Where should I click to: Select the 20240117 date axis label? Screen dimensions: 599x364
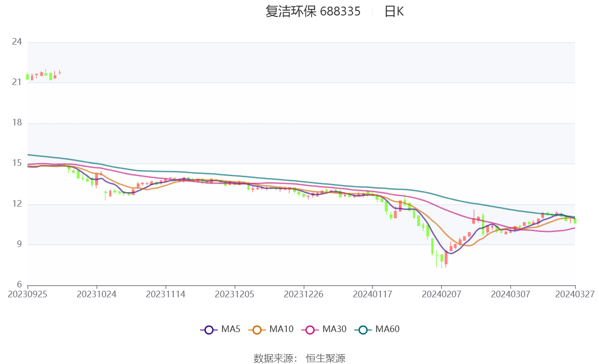pos(373,294)
